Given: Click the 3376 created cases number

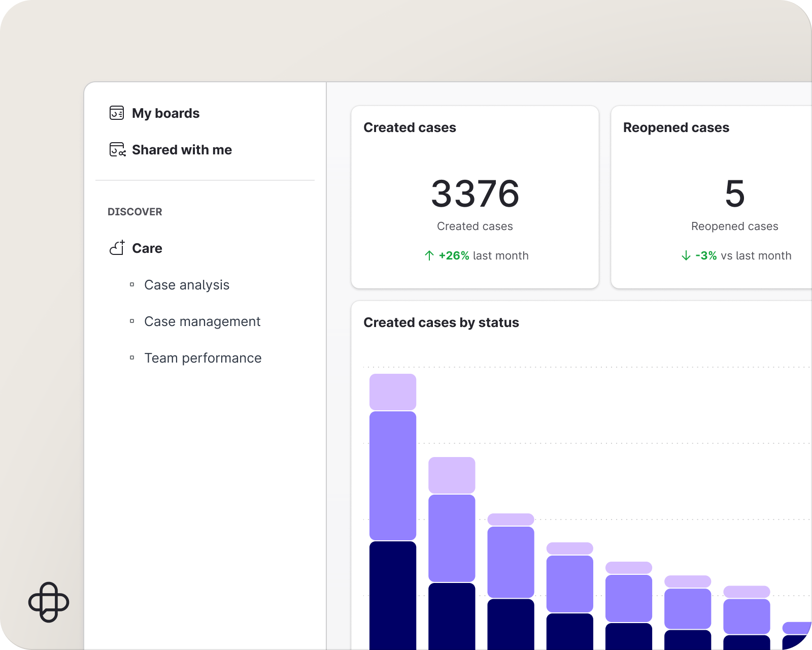Looking at the screenshot, I should pos(475,193).
